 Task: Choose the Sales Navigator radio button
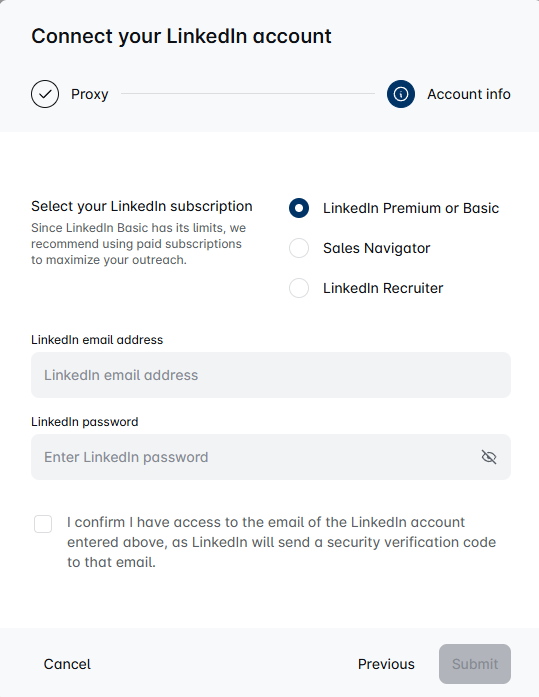point(299,248)
